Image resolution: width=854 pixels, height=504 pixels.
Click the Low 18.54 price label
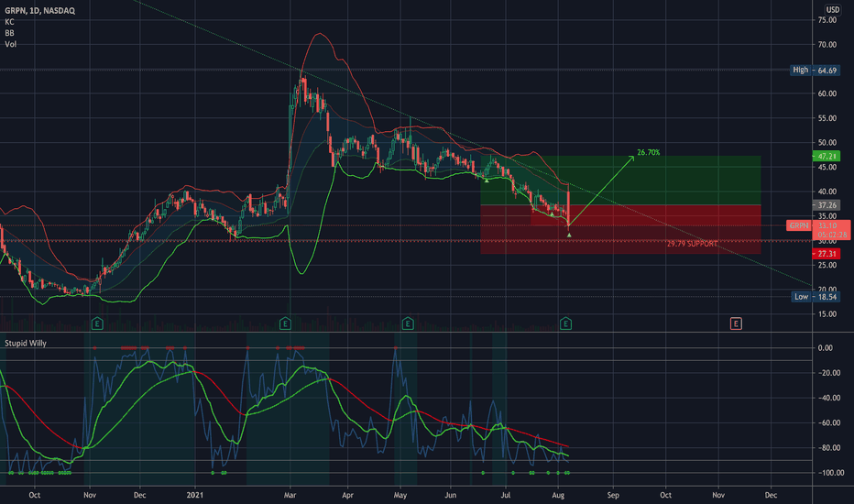pyautogui.click(x=816, y=297)
